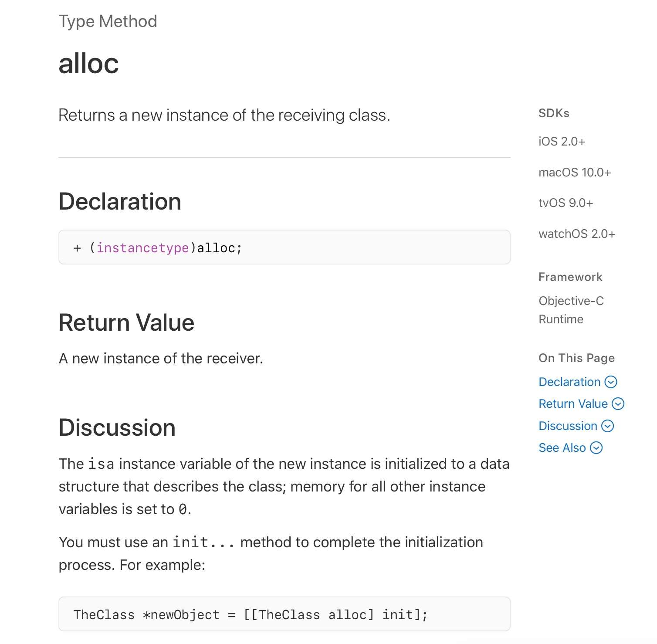The width and height of the screenshot is (657, 644).
Task: Expand the Declaration section via its circle arrow
Action: (612, 382)
